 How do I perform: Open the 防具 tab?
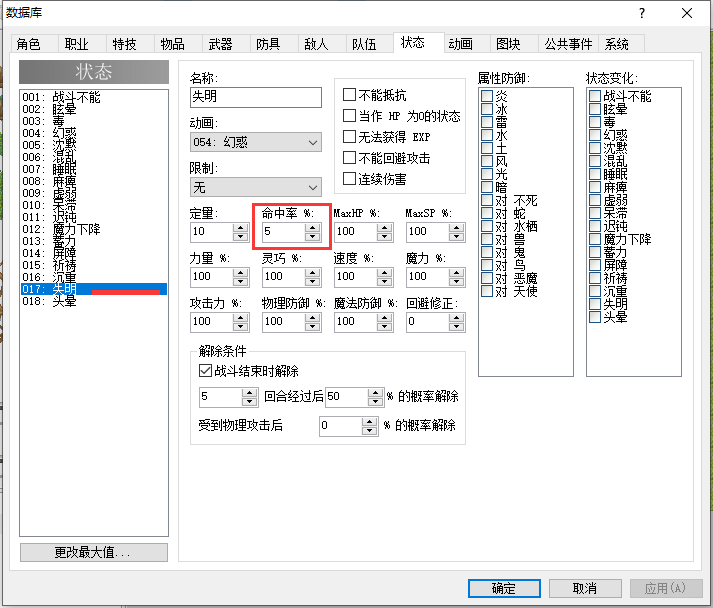click(268, 44)
